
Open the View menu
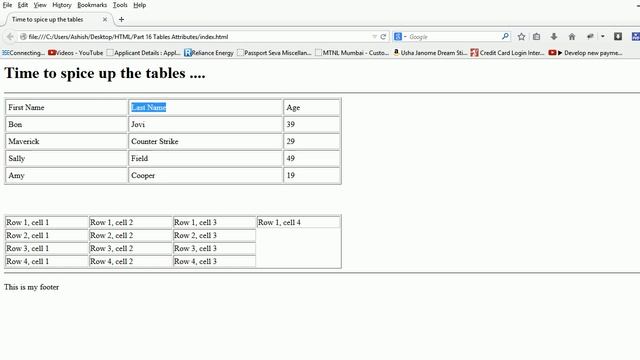pos(40,5)
